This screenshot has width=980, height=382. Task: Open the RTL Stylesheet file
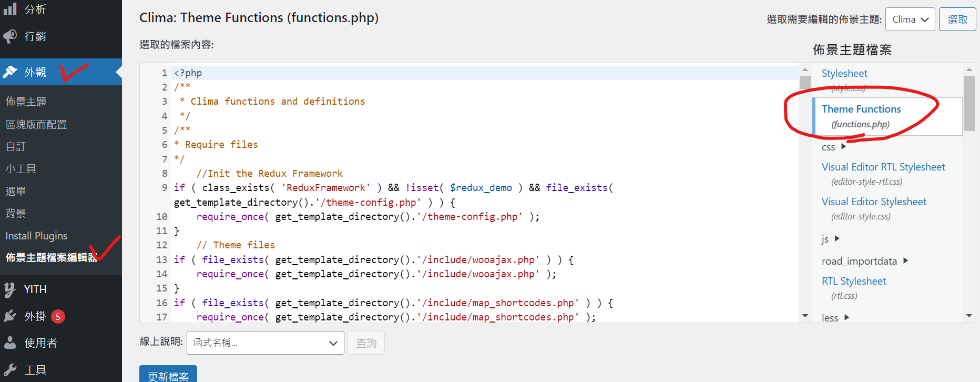point(853,281)
